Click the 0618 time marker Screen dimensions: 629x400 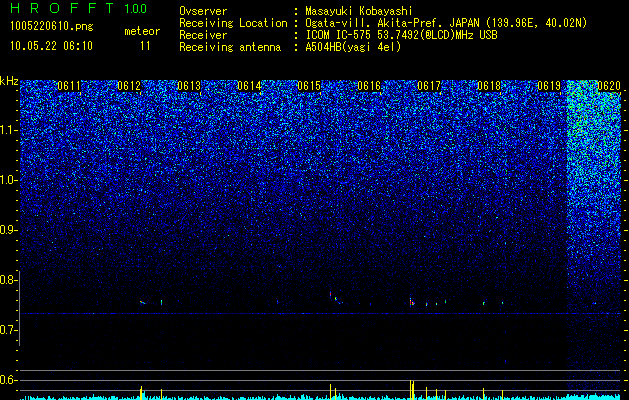click(x=489, y=86)
